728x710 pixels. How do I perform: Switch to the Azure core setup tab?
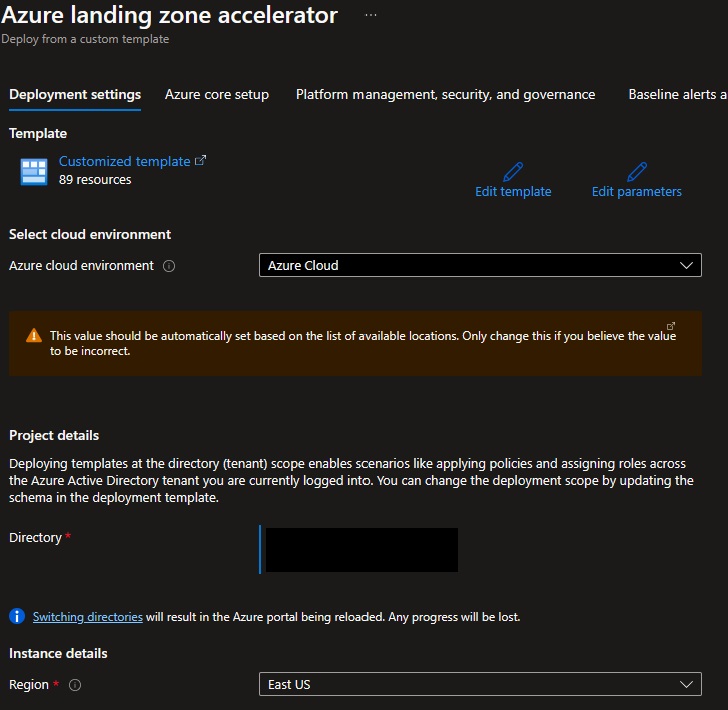coord(217,95)
